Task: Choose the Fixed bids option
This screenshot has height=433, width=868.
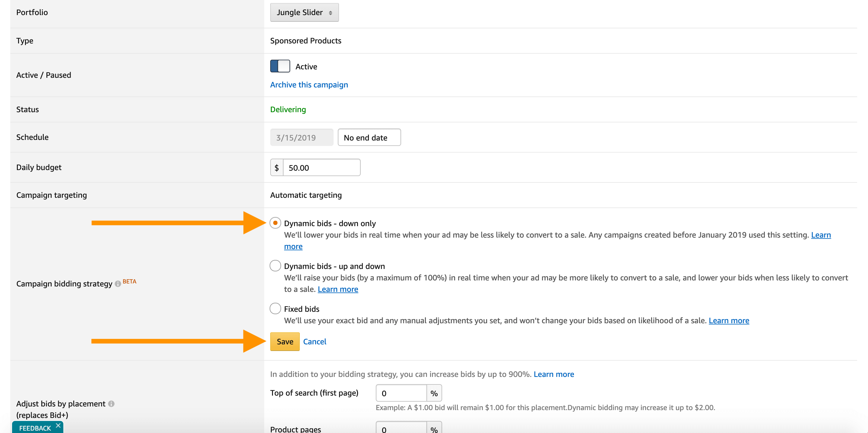Action: [x=275, y=309]
